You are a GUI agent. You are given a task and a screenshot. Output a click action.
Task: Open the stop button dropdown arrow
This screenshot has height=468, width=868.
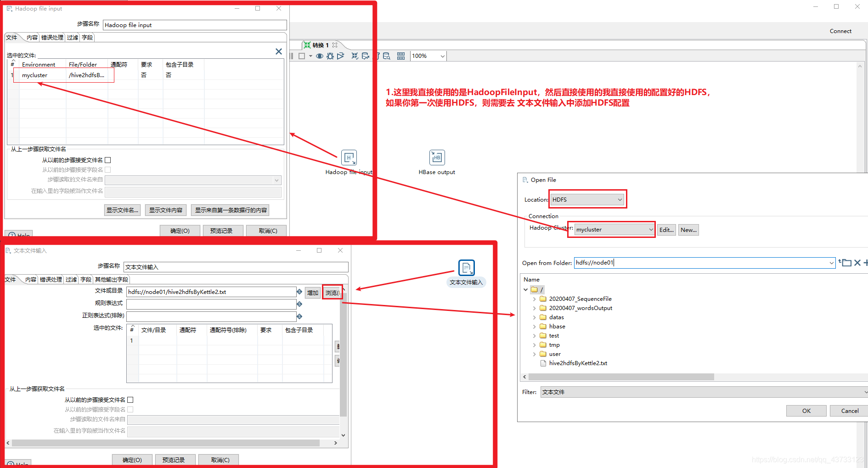point(310,56)
